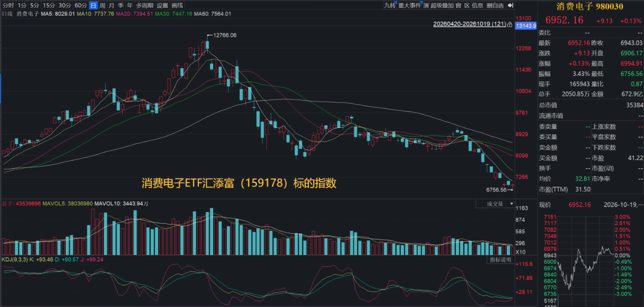Select the 5分 period
Screen dimensions: 644x307
(35, 5)
